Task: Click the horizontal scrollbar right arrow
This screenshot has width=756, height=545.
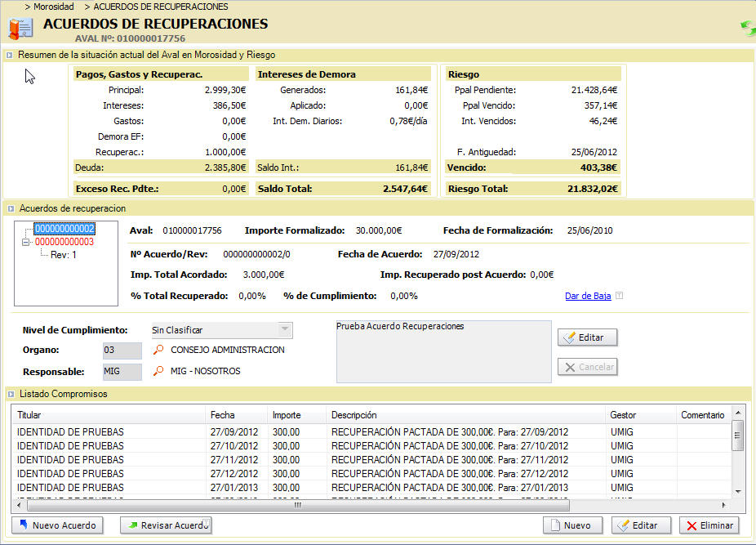Action: (x=723, y=506)
